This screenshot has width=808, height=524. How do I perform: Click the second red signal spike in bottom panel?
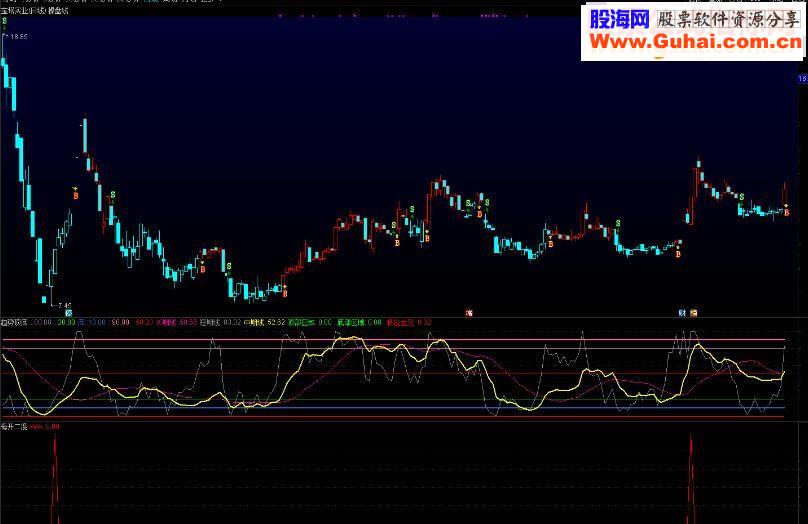tap(691, 479)
